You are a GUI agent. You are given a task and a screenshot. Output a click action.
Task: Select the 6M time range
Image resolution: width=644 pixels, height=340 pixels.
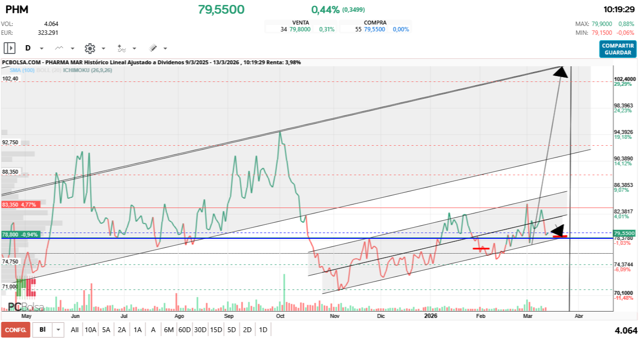(x=169, y=330)
